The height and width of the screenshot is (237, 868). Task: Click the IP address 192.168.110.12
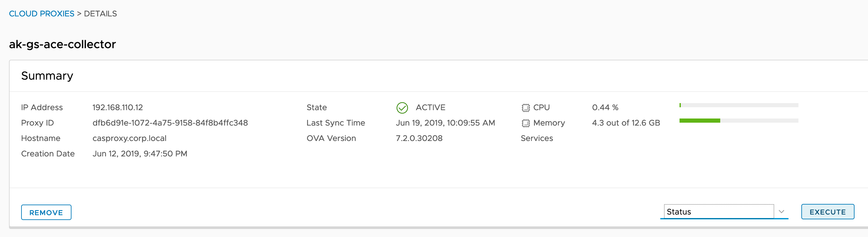pyautogui.click(x=118, y=107)
